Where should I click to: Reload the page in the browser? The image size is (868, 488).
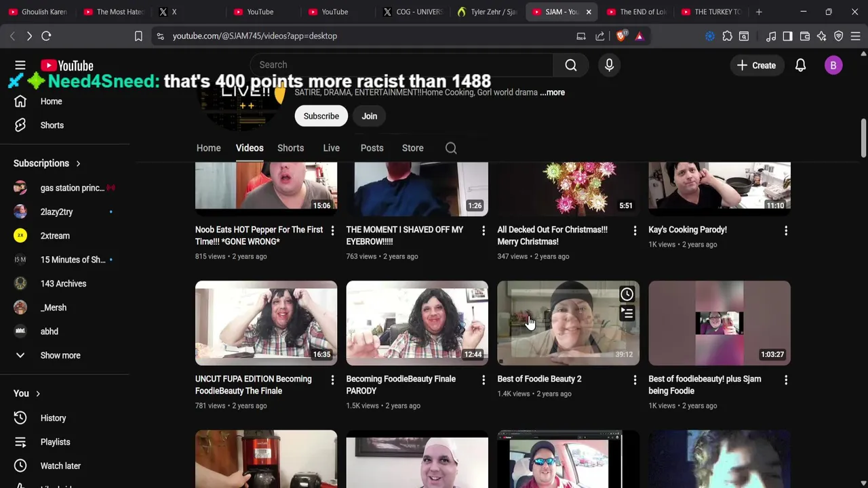pos(46,36)
